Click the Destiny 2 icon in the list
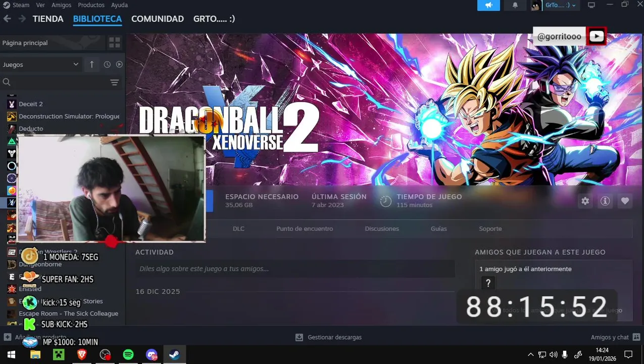This screenshot has height=364, width=644. (x=12, y=153)
